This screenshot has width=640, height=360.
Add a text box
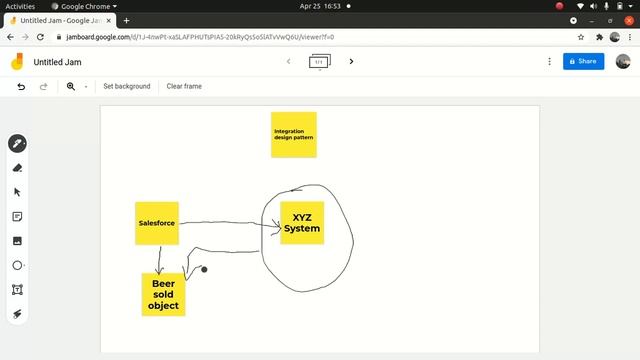[17, 290]
